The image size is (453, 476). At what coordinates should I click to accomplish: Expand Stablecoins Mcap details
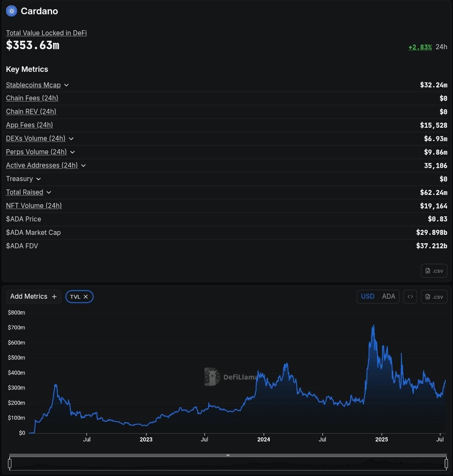tap(66, 85)
